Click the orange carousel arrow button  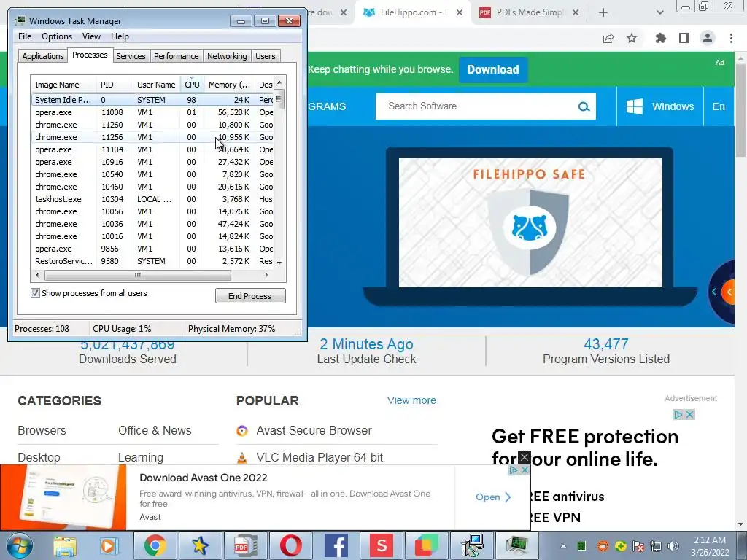(x=729, y=292)
